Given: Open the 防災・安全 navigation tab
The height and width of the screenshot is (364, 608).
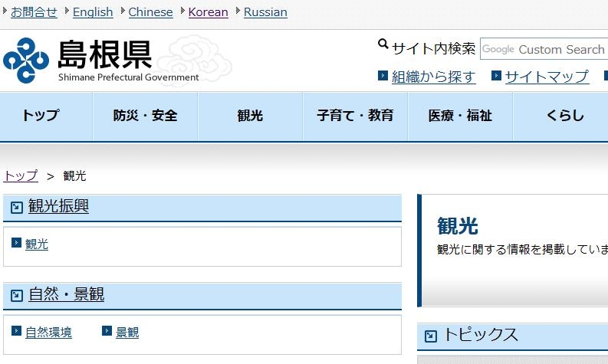Looking at the screenshot, I should coord(145,116).
